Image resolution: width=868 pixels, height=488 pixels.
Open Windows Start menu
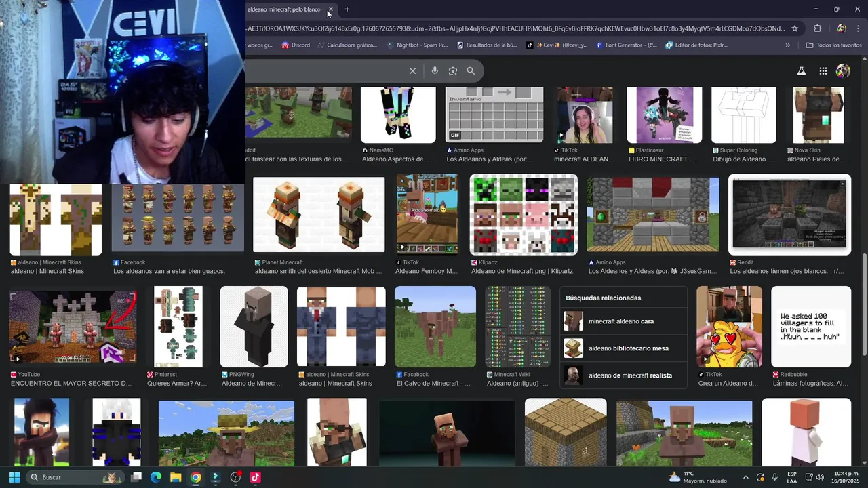point(14,477)
